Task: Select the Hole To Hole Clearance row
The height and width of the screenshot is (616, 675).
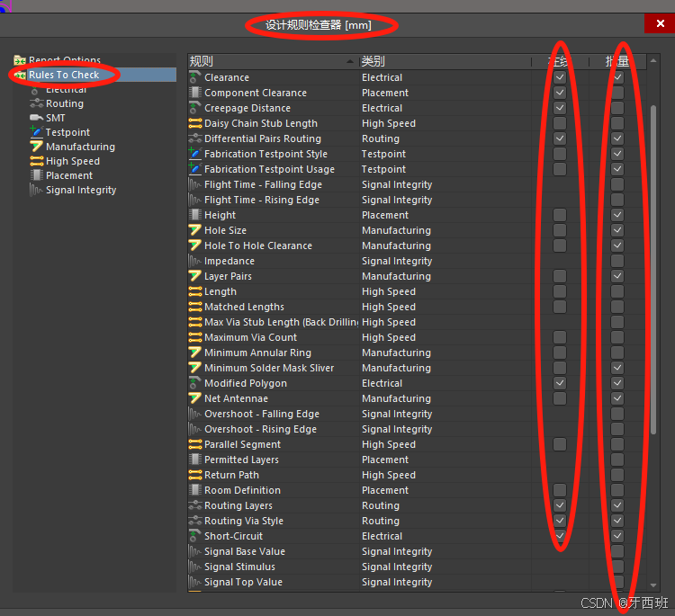Action: click(417, 246)
